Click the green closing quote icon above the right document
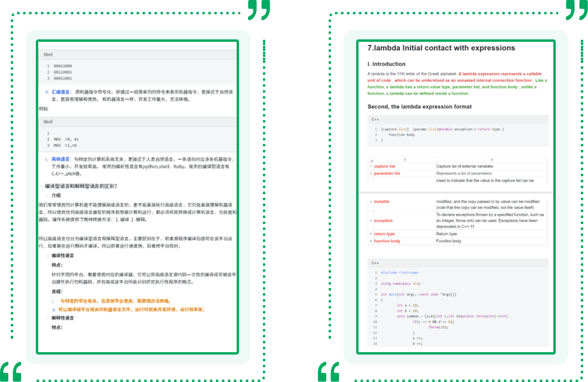The width and height of the screenshot is (588, 382). [576, 10]
